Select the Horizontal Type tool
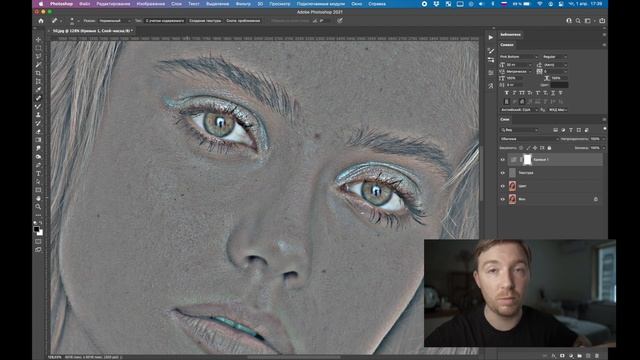The image size is (640, 360). 38,173
